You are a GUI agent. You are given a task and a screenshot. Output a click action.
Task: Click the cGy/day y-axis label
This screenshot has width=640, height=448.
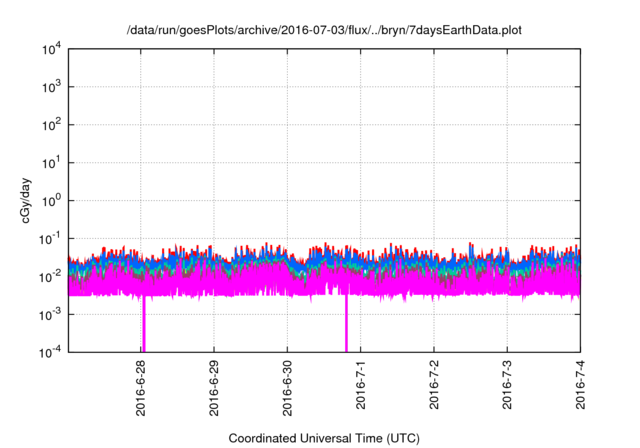(25, 200)
